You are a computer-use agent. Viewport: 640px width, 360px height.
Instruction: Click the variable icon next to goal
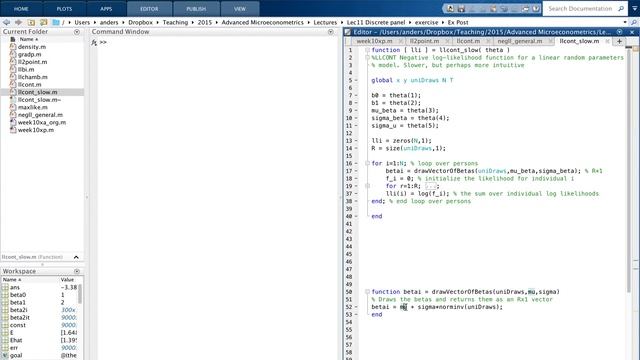point(5,356)
